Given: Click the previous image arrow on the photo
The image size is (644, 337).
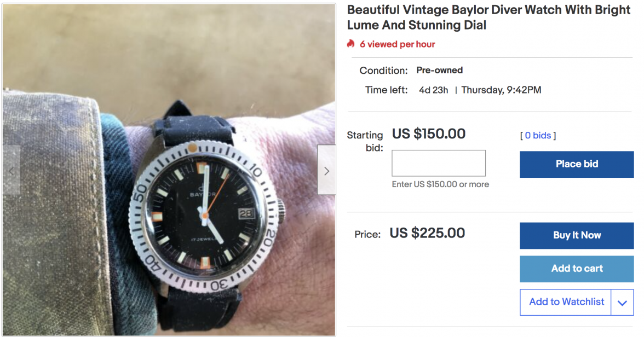Looking at the screenshot, I should tap(12, 171).
